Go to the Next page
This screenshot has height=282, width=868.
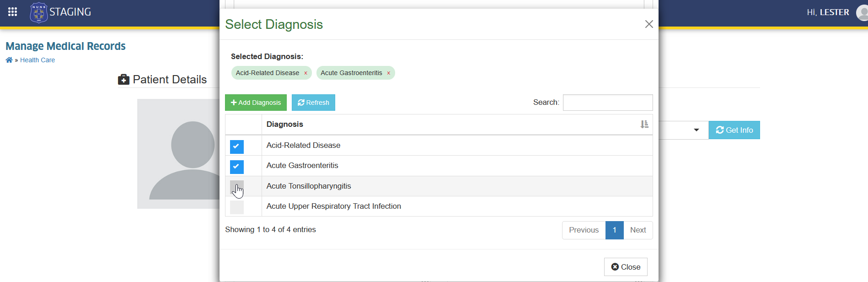(x=638, y=230)
